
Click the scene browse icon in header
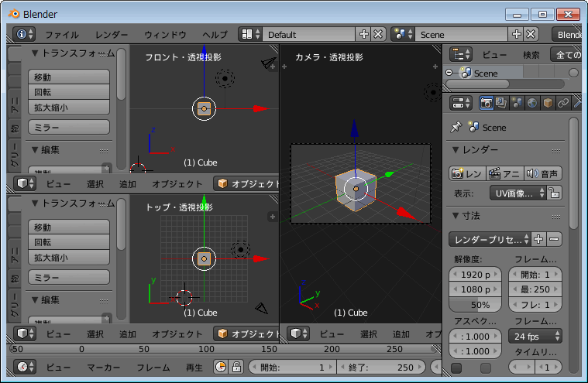coord(403,35)
